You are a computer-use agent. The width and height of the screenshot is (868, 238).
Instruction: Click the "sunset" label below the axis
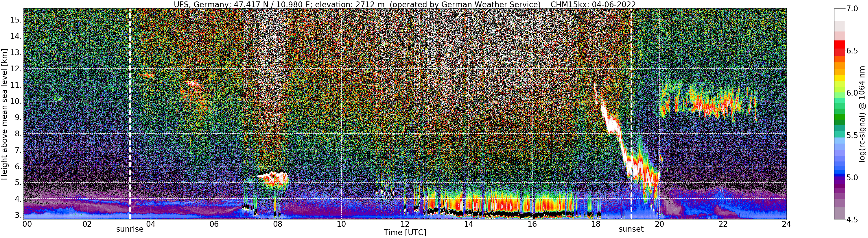(631, 229)
